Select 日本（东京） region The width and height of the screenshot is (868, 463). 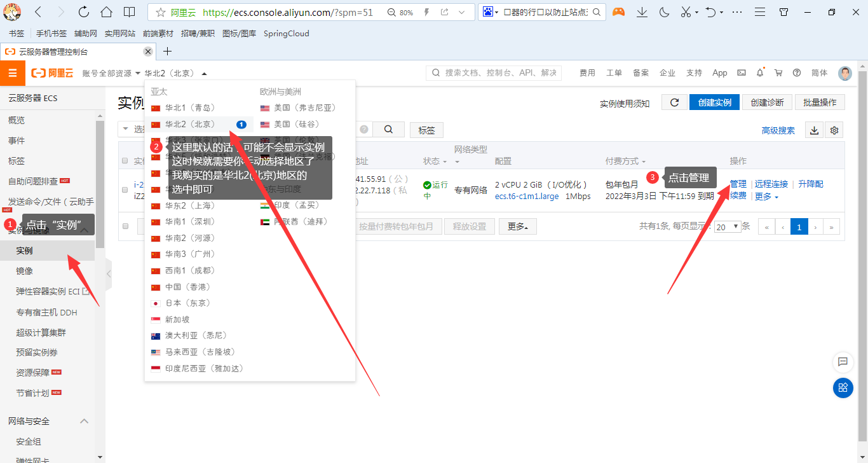click(x=180, y=303)
